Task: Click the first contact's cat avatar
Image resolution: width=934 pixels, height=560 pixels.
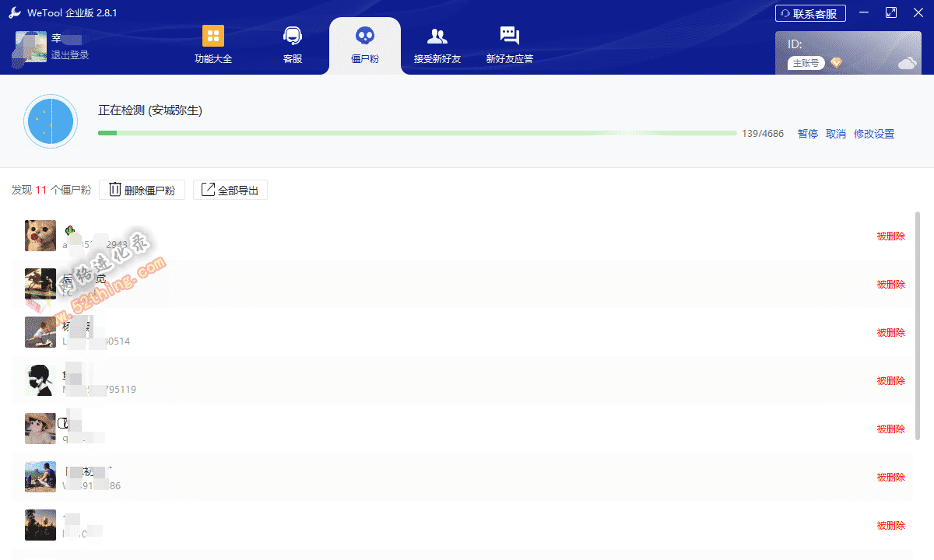Action: click(40, 236)
